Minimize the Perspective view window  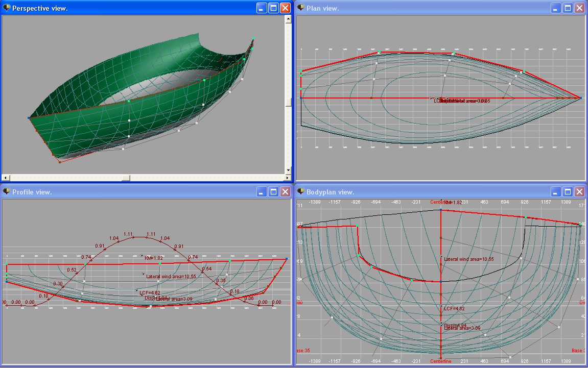[262, 8]
